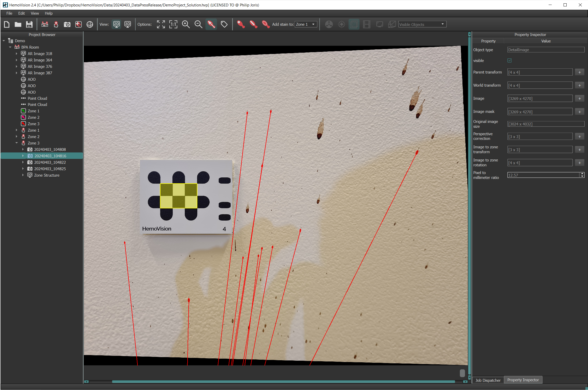588x390 pixels.
Task: Collapse the BPA Room tree node
Action: click(10, 47)
